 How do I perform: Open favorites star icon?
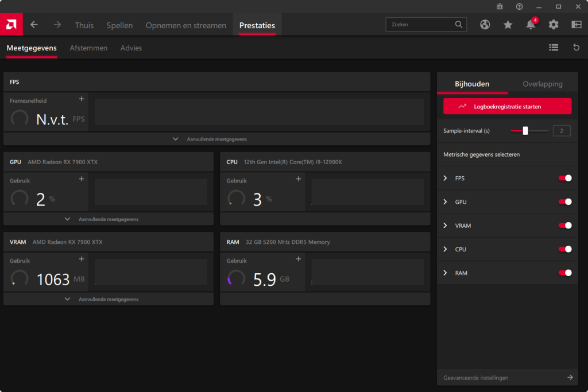point(508,25)
